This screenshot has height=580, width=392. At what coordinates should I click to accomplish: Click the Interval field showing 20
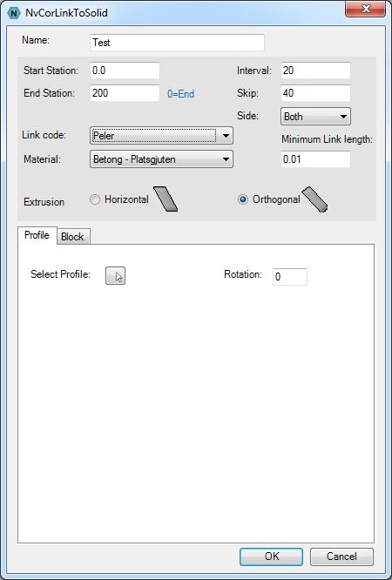click(x=315, y=71)
